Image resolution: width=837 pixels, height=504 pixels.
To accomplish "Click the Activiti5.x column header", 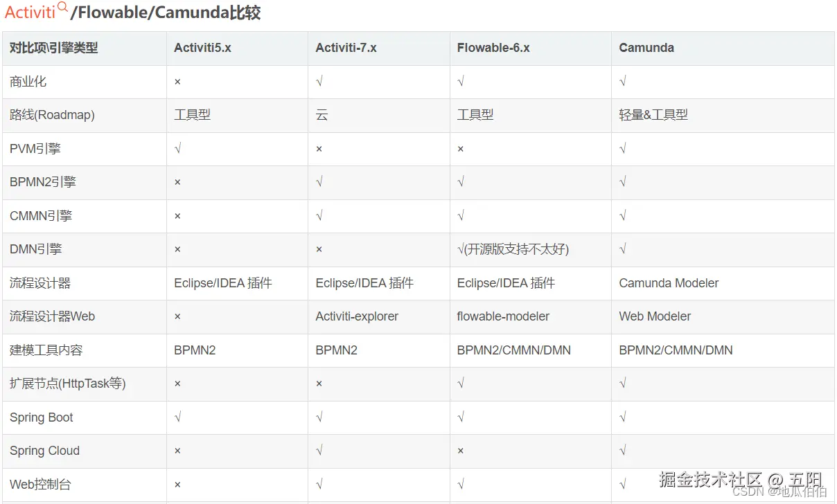I will [202, 48].
